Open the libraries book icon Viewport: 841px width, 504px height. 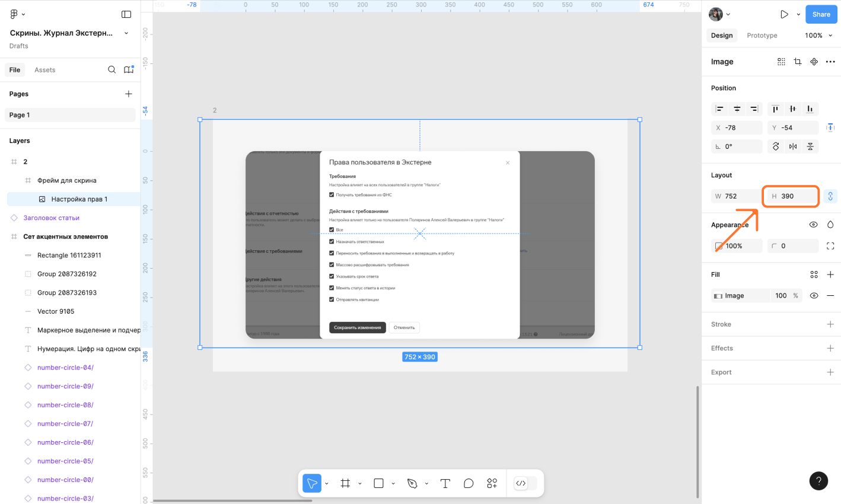[129, 70]
